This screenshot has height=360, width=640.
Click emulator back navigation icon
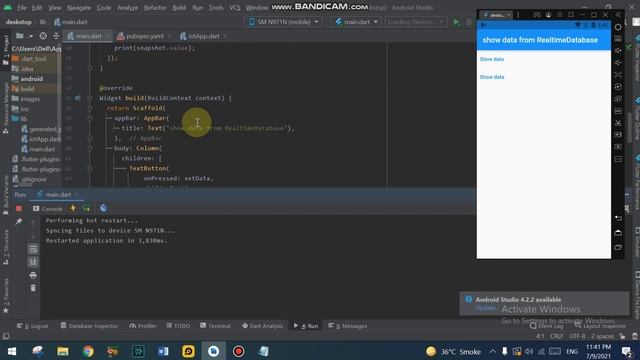(618, 218)
